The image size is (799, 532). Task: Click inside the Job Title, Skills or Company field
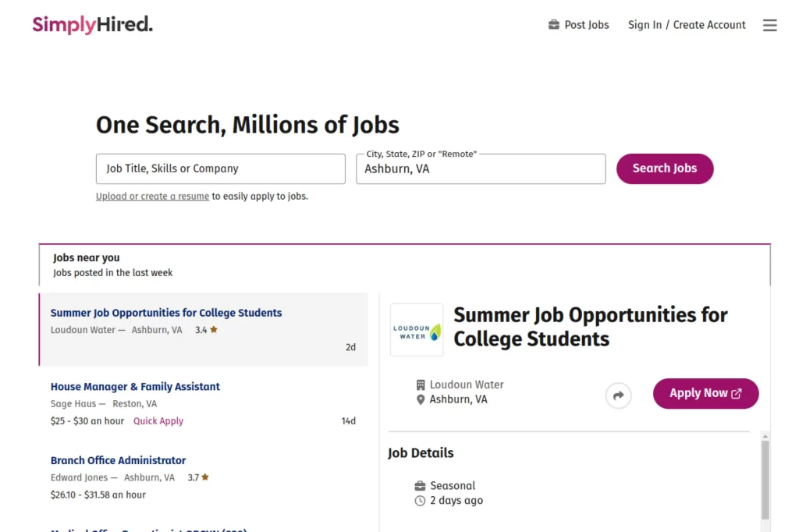220,168
